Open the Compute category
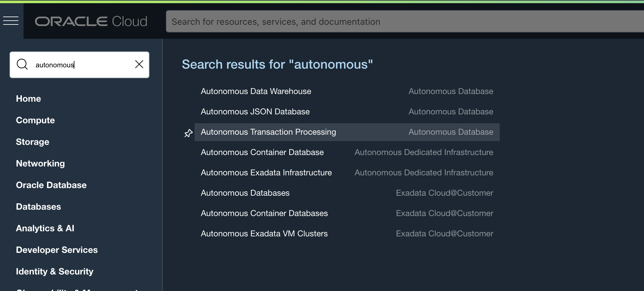 (35, 120)
